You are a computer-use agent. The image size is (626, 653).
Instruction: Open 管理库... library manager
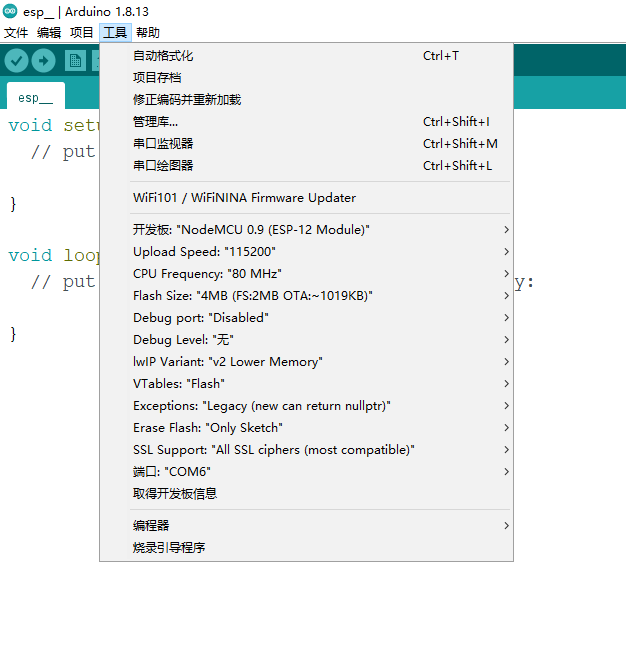306,122
